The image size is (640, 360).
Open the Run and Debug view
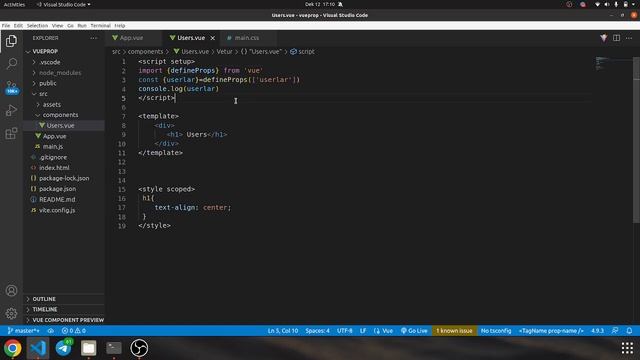11,110
